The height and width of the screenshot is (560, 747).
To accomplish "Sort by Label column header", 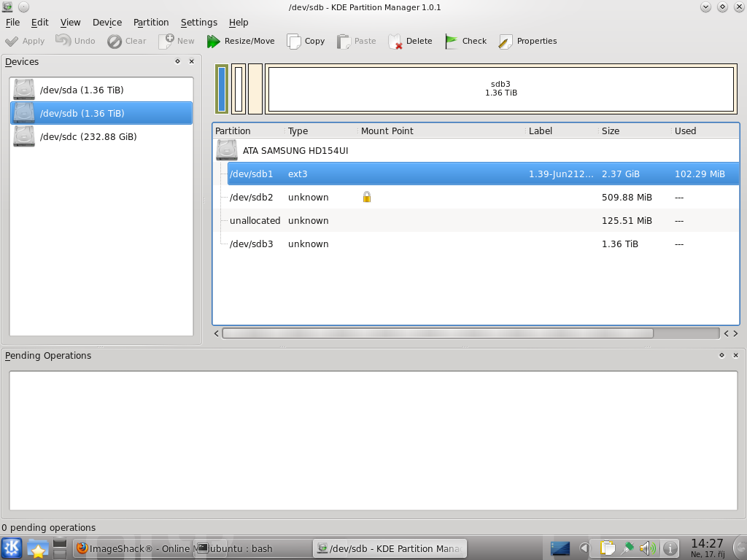I will (x=562, y=131).
